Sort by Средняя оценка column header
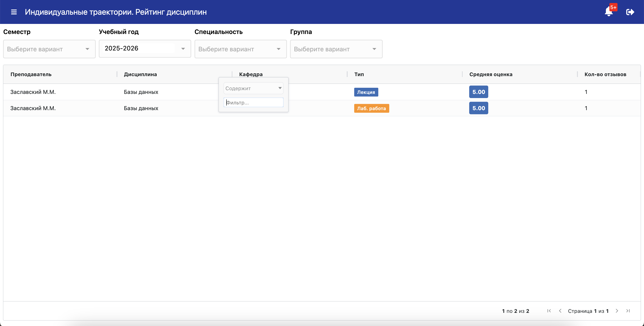The height and width of the screenshot is (326, 644). [491, 74]
